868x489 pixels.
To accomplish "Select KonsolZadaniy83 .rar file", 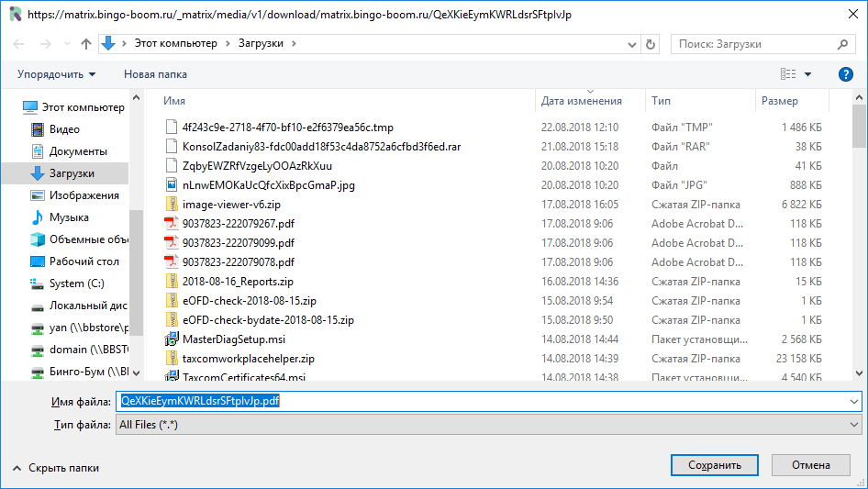I will click(321, 147).
